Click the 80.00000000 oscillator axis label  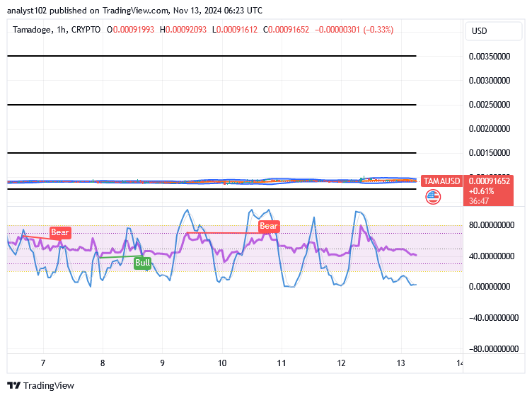click(492, 225)
